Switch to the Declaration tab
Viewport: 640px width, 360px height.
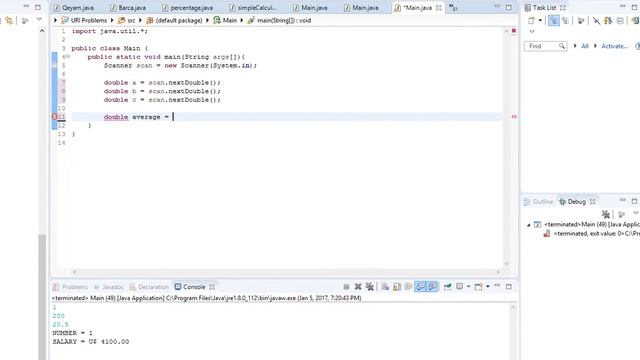pos(149,287)
